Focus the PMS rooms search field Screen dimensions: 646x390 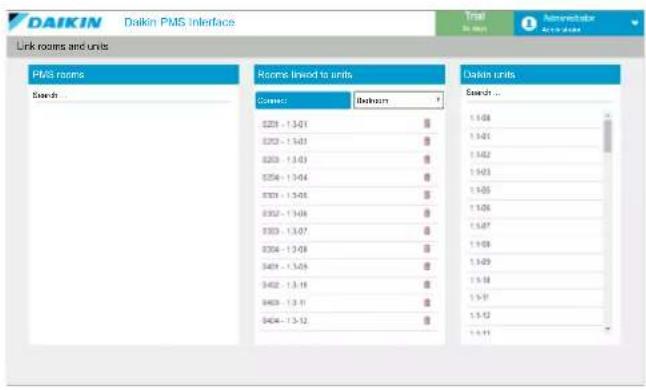coord(132,96)
